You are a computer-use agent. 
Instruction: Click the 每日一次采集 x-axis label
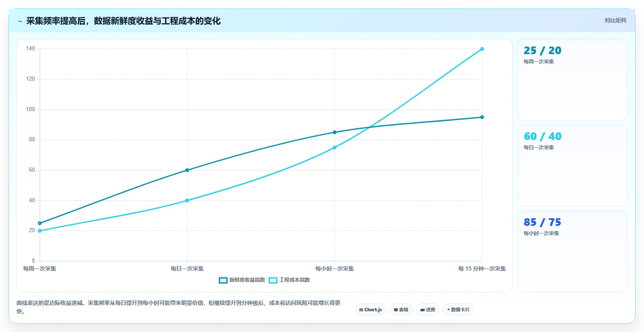pos(187,269)
